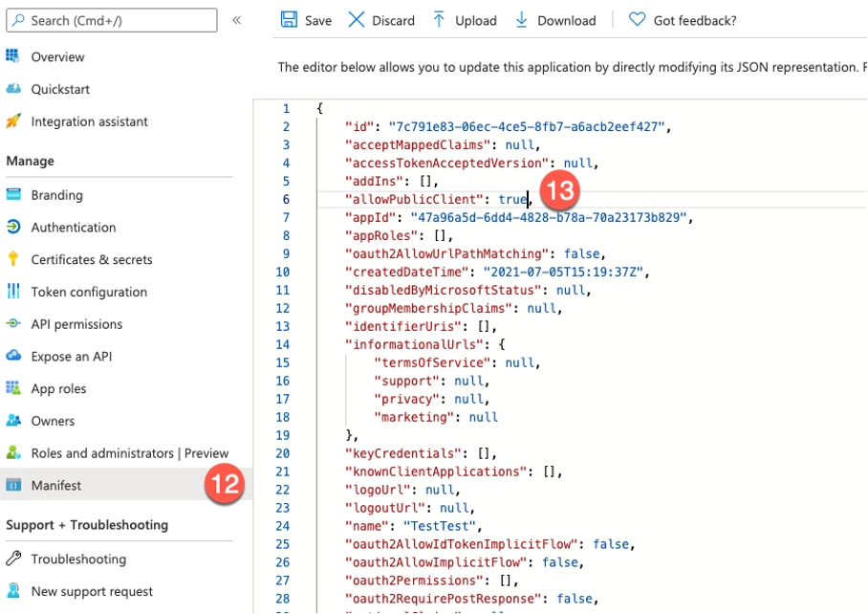Collapse the sidebar with double chevron
Viewport: 868px width, 614px height.
click(x=236, y=20)
